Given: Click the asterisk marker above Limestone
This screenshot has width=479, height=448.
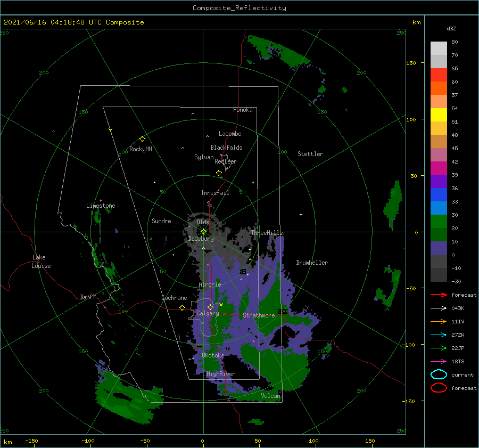Looking at the screenshot, I should point(101,201).
